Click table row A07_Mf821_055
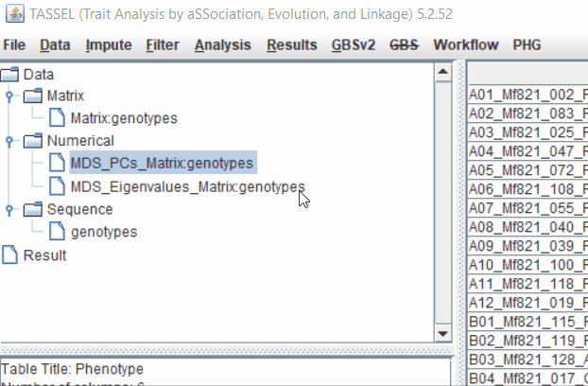This screenshot has width=588, height=386. pyautogui.click(x=528, y=208)
